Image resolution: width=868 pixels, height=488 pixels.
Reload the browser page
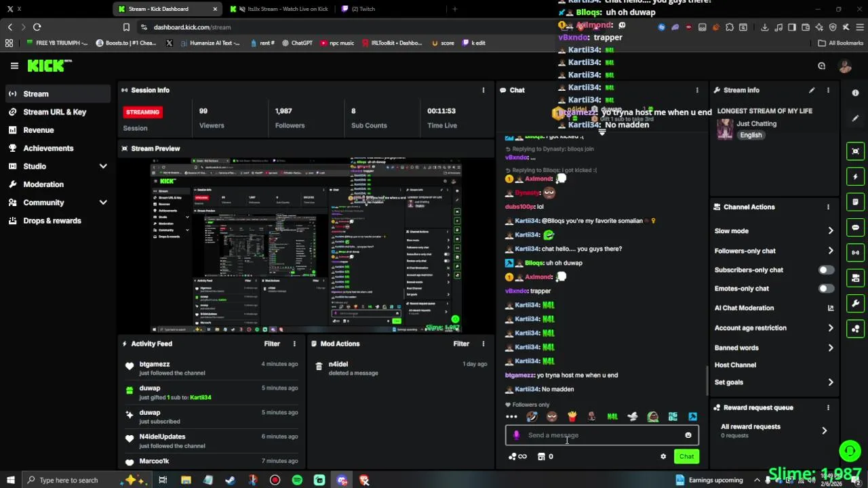(37, 27)
